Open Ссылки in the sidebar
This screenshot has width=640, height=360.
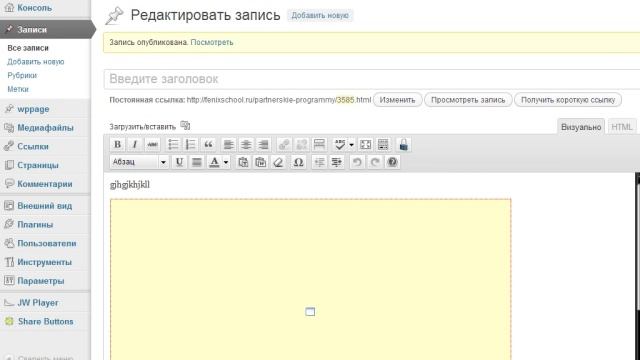(33, 147)
